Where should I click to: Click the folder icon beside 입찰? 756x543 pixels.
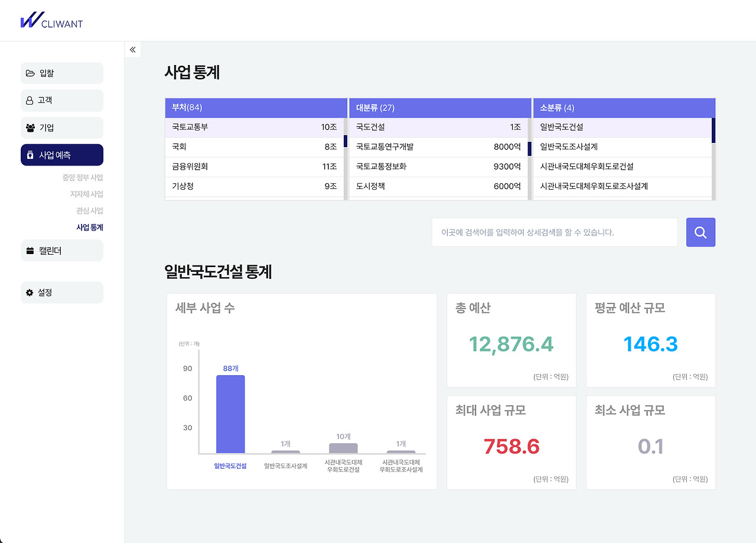pyautogui.click(x=30, y=73)
